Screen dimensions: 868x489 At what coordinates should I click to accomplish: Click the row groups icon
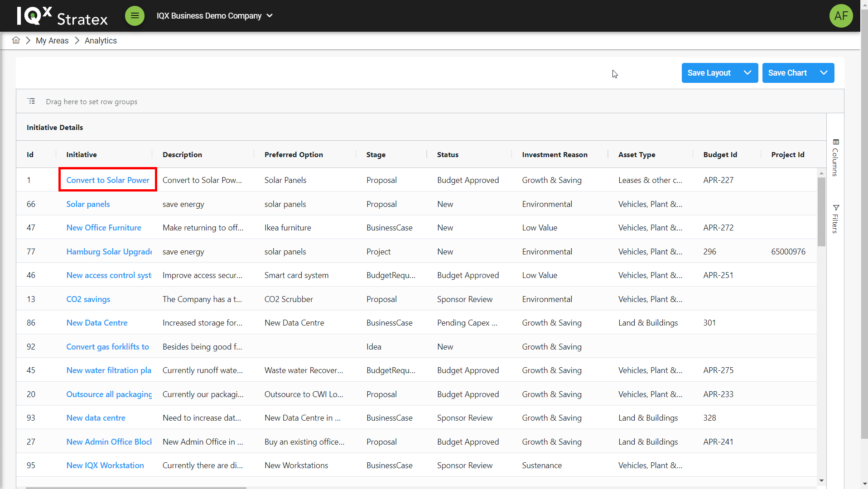(31, 101)
